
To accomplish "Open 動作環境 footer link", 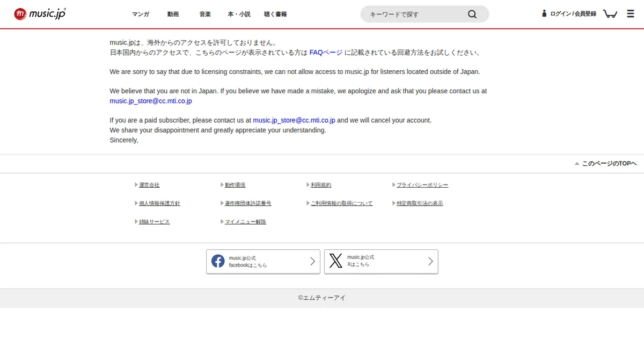I will pyautogui.click(x=235, y=185).
